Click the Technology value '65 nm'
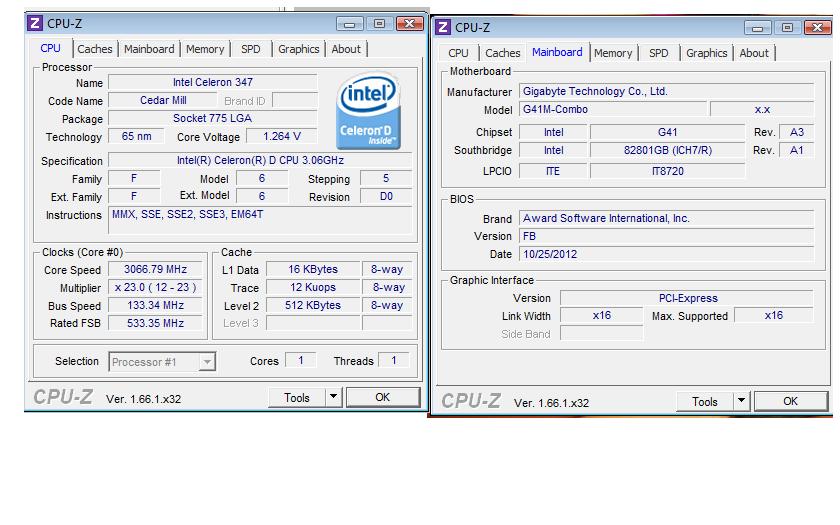This screenshot has width=840, height=525. [x=136, y=136]
